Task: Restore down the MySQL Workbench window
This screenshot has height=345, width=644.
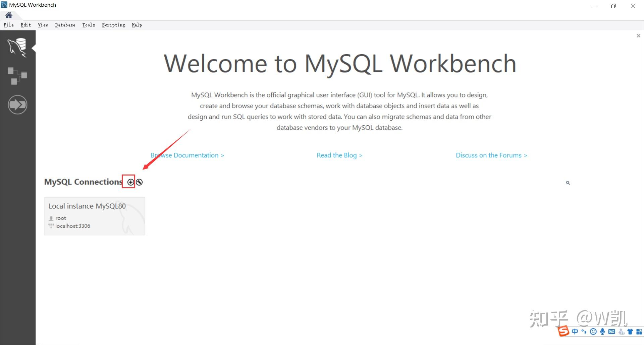Action: click(x=613, y=6)
